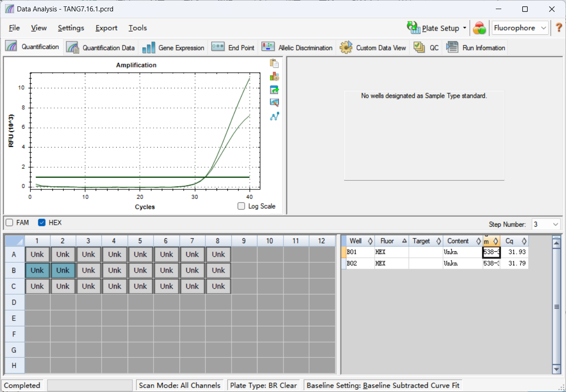Screen dimensions: 566x392
Task: Click the blue line-graph icon beside the chart
Action: 274,116
